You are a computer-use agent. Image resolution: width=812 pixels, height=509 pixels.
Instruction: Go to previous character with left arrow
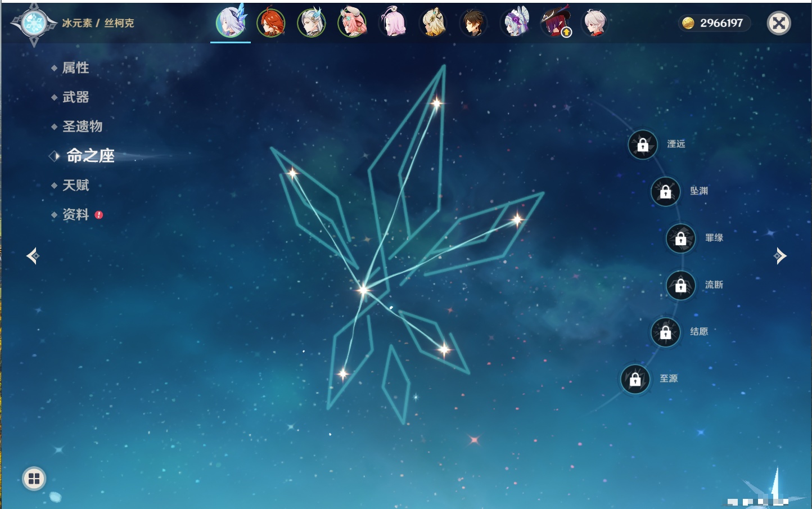[x=33, y=256]
